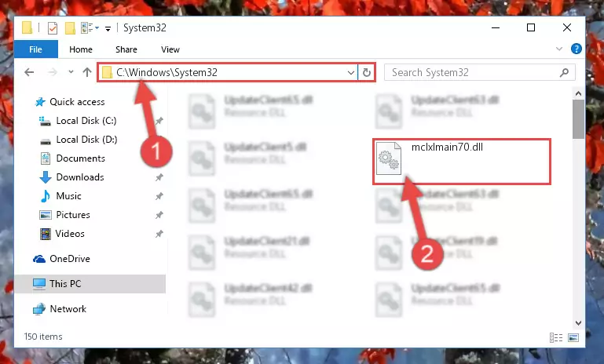This screenshot has width=604, height=364.
Task: Switch to Large icons view
Action: [x=573, y=337]
